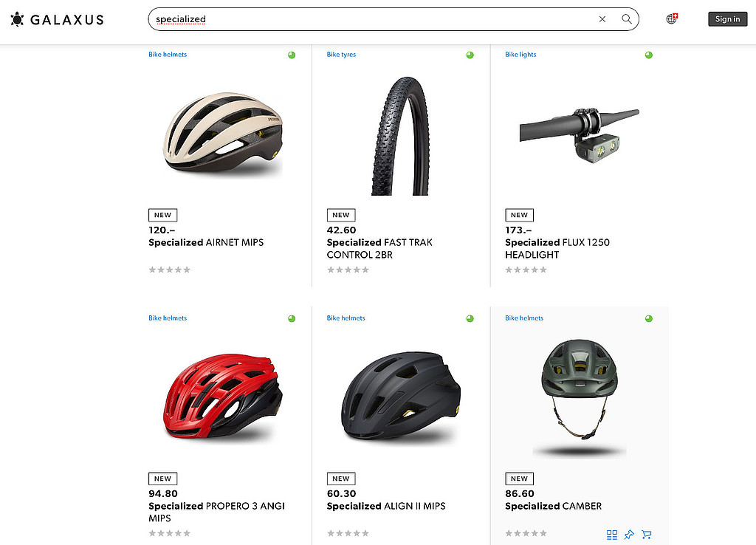Screen dimensions: 756x545
Task: Click the green availability dot on FLUX 1250 HEADLIGHT
Action: click(x=648, y=55)
